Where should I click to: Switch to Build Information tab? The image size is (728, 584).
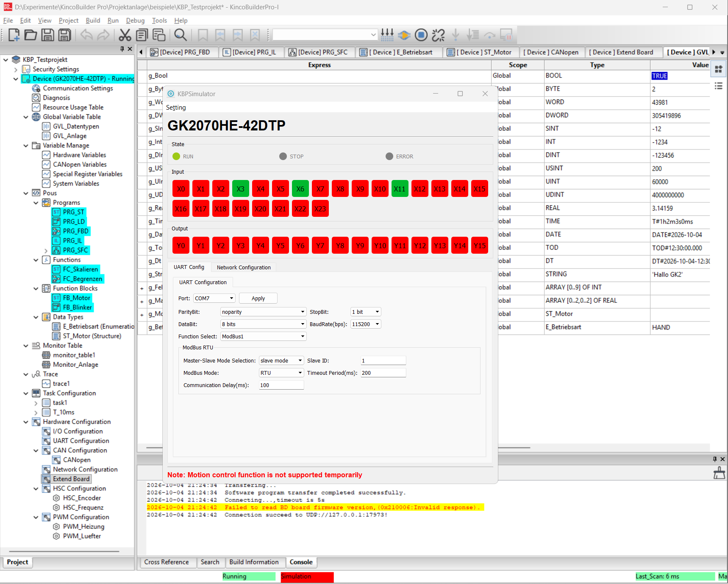254,562
